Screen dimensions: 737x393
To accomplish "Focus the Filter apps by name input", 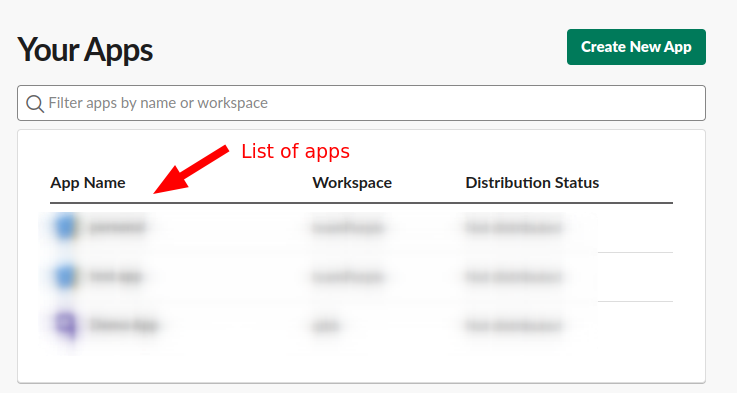I will tap(361, 103).
